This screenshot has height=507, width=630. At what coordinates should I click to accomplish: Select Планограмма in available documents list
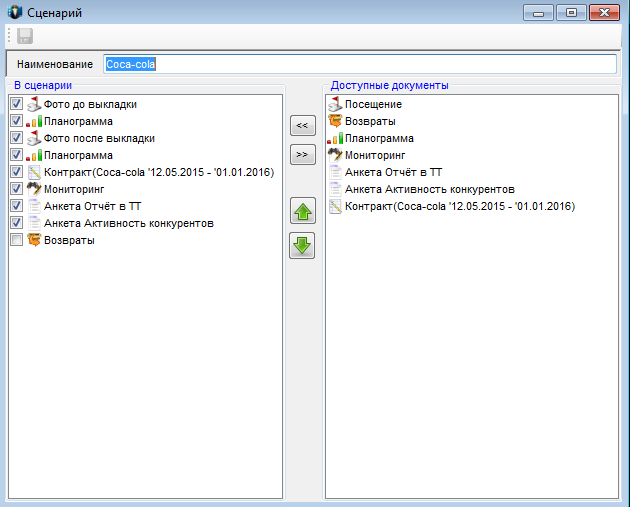coord(379,138)
